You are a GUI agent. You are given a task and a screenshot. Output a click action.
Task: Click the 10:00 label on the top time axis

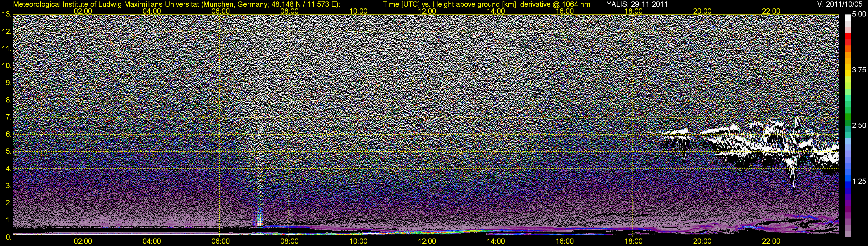point(358,11)
